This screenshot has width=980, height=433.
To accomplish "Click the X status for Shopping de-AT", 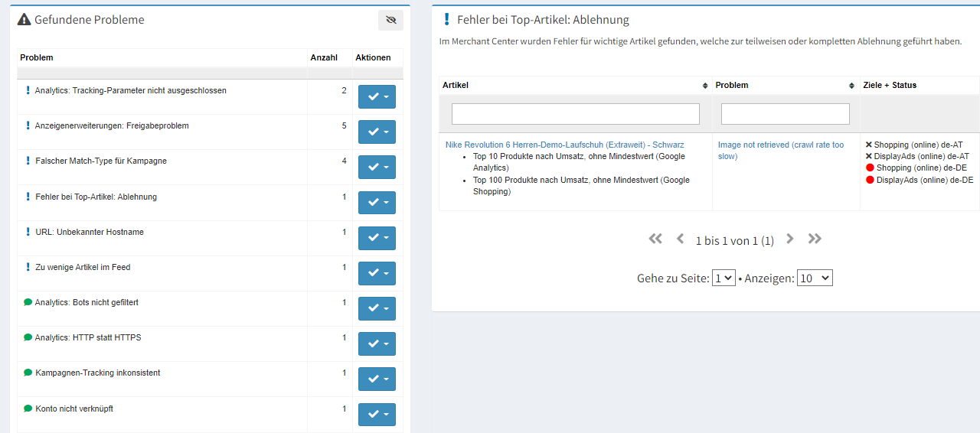I will point(869,145).
